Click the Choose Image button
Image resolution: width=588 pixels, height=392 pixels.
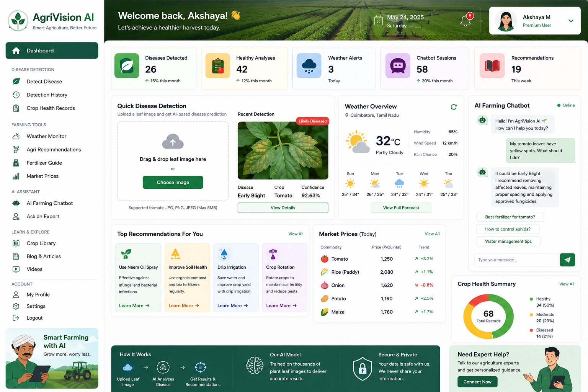coord(173,182)
